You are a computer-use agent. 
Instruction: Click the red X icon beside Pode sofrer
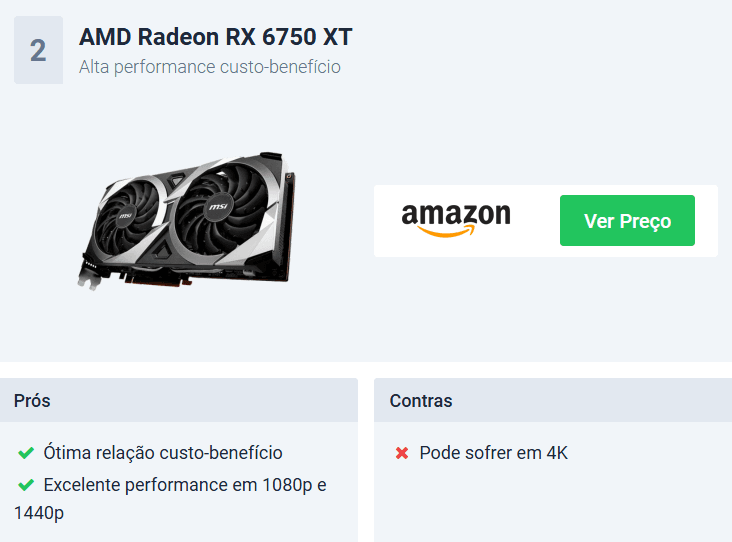pyautogui.click(x=402, y=453)
